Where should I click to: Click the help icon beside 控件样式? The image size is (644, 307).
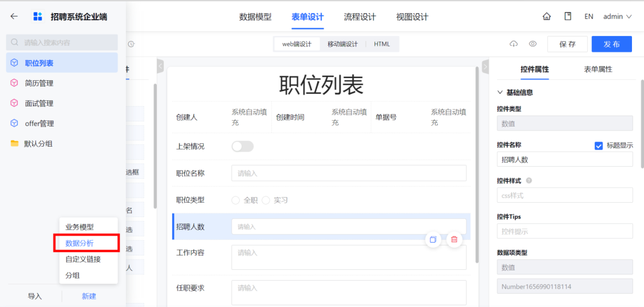click(x=528, y=180)
